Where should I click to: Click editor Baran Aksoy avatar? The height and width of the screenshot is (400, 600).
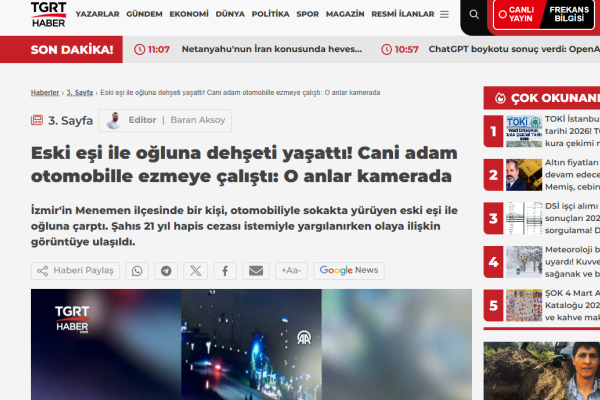114,121
